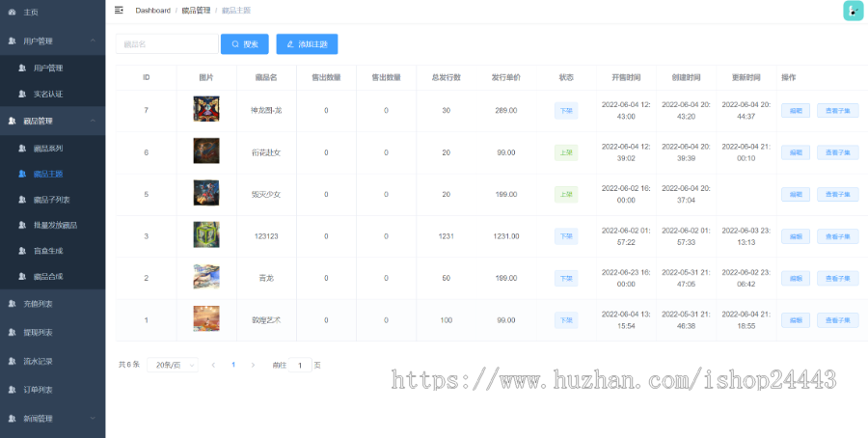Click the 下架 status tag for 青龙
868x438 pixels.
[566, 278]
